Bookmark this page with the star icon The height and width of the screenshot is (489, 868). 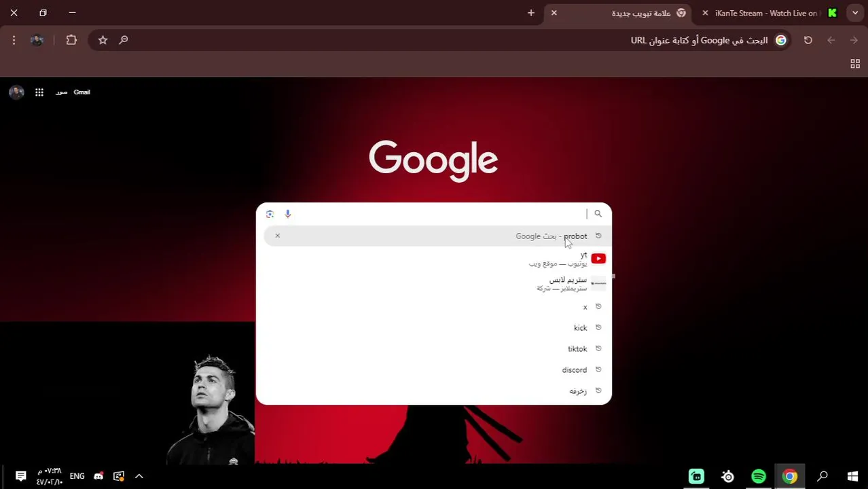(x=103, y=40)
